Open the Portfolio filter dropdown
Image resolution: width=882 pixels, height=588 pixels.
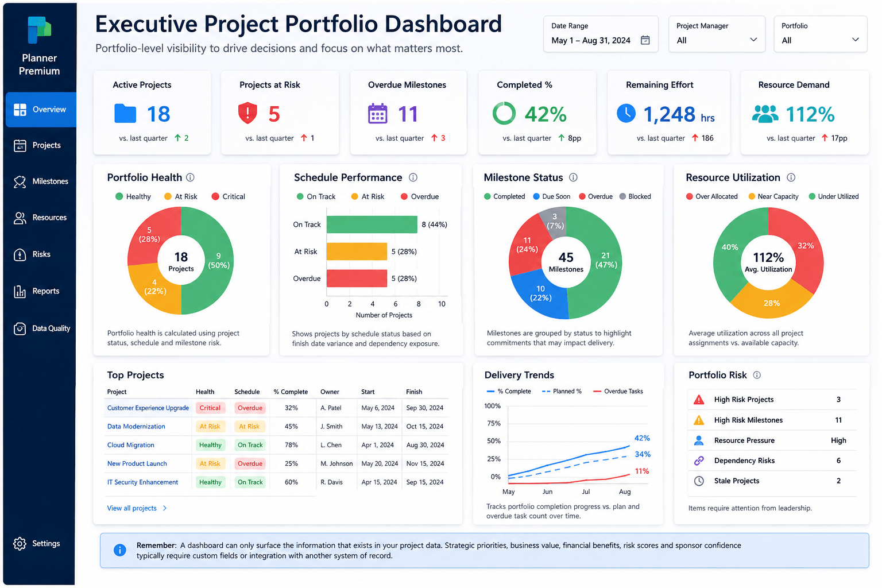point(820,34)
